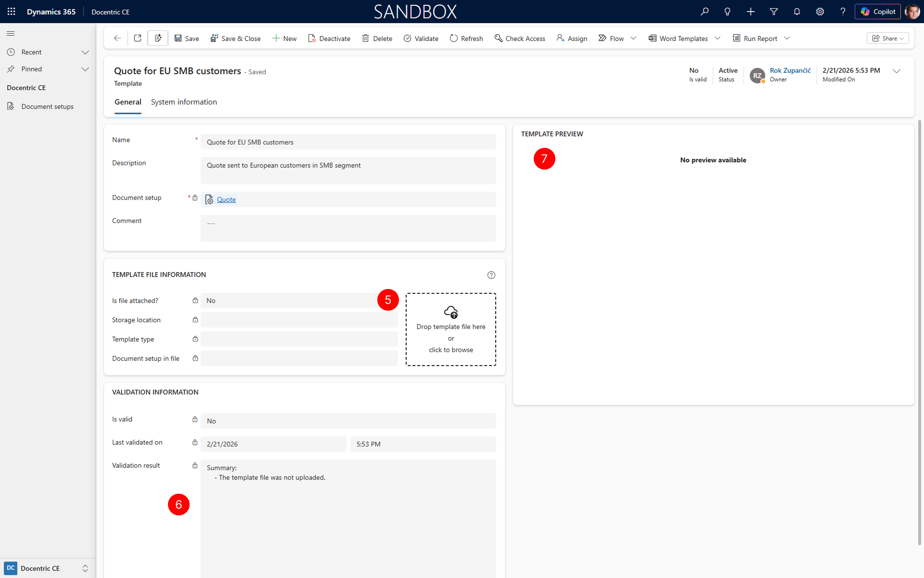Click the Last validated on date field

pyautogui.click(x=273, y=444)
